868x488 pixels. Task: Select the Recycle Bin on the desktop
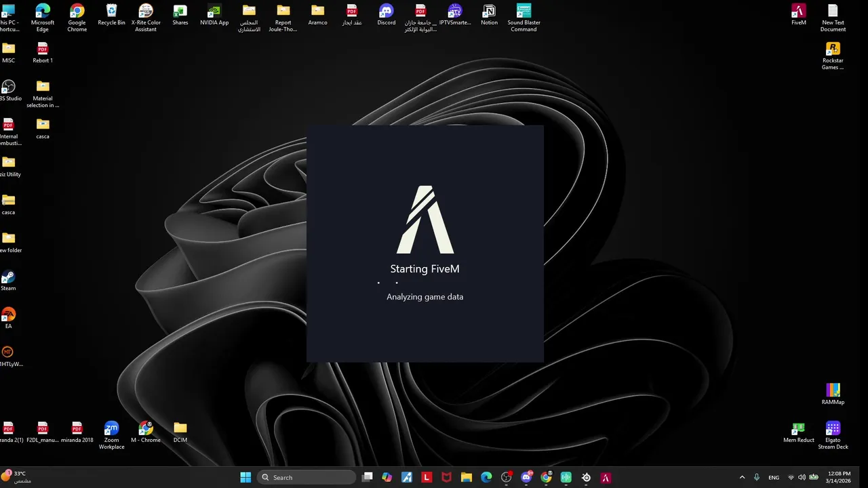coord(111,15)
